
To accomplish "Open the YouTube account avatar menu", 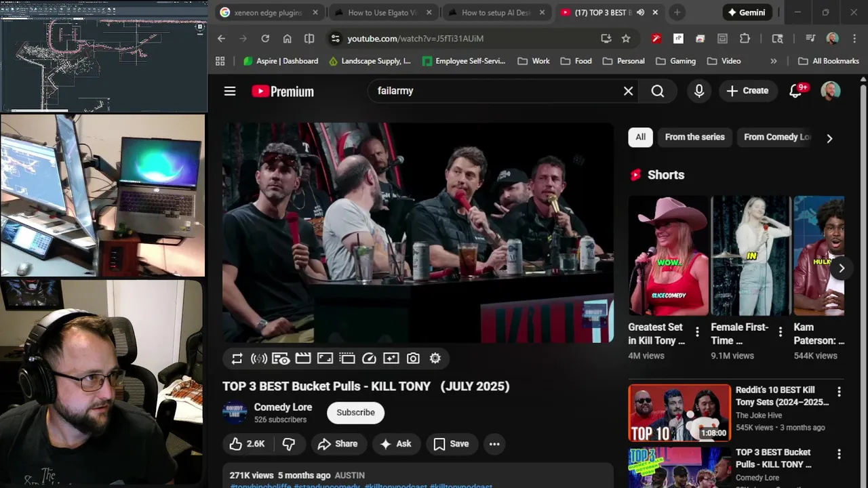I will (x=830, y=91).
